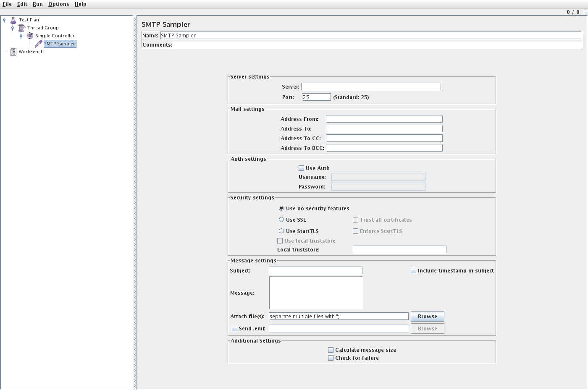This screenshot has height=390, width=588.
Task: Enable Include timestamp in subject
Action: (413, 270)
